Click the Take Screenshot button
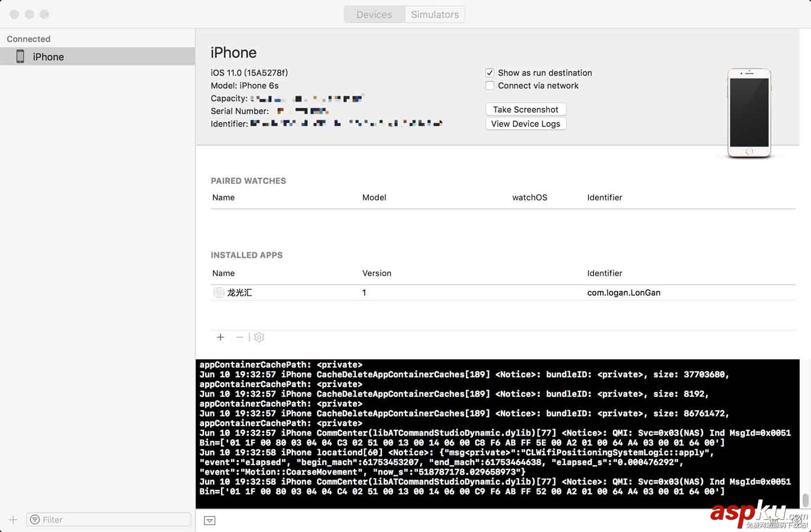Screen dimensions: 811x532 pos(525,109)
